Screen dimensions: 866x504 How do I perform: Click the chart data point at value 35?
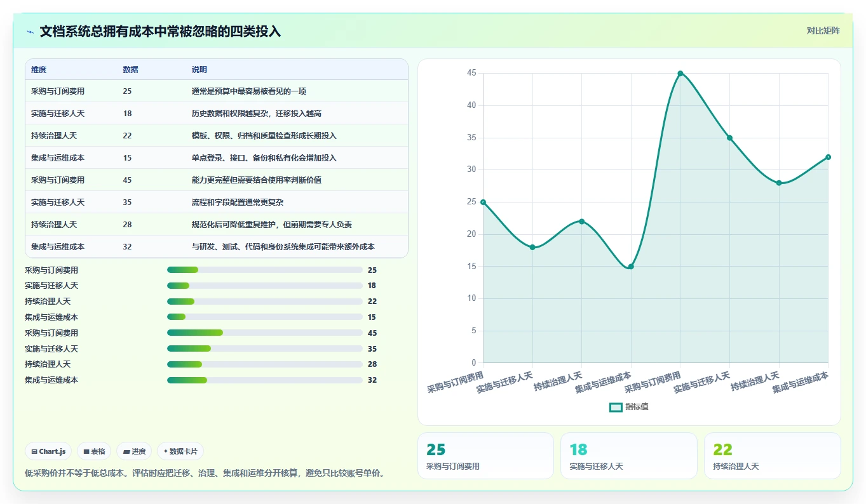729,138
